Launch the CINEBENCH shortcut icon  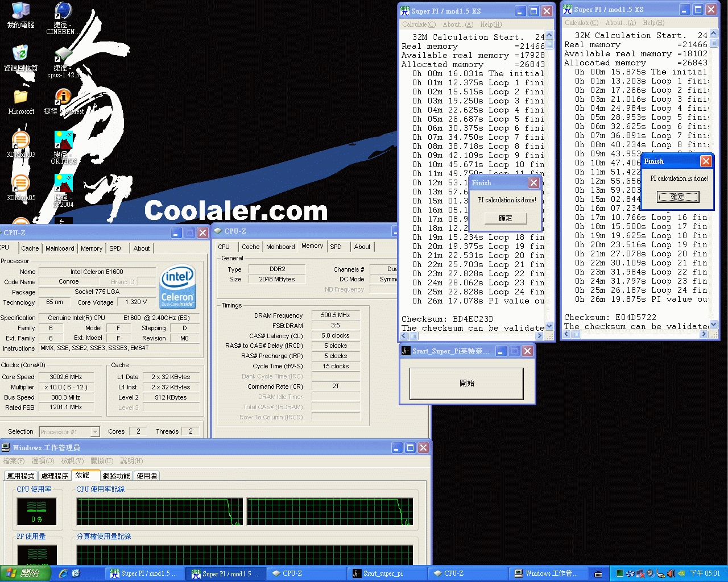click(x=63, y=11)
